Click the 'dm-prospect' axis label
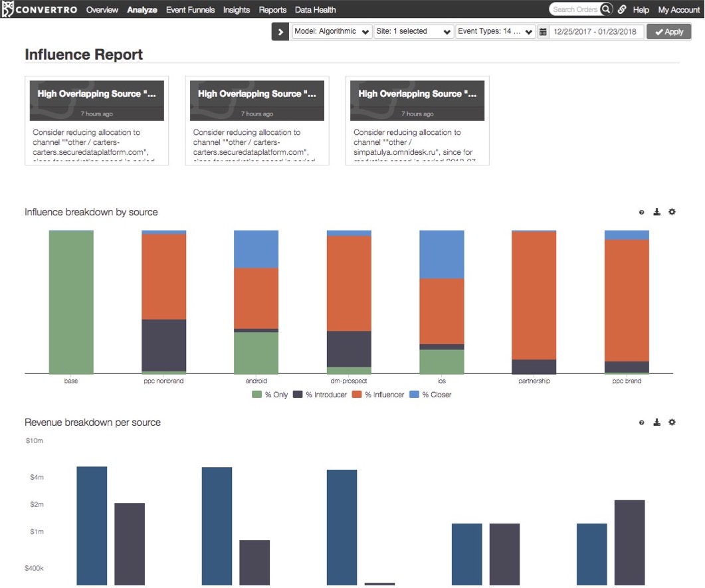This screenshot has height=588, width=705. tap(348, 381)
